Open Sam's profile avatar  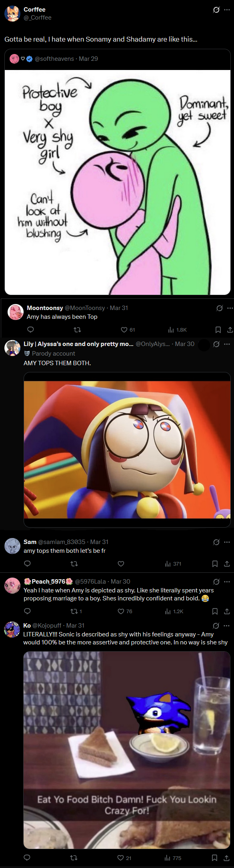pos(12,546)
